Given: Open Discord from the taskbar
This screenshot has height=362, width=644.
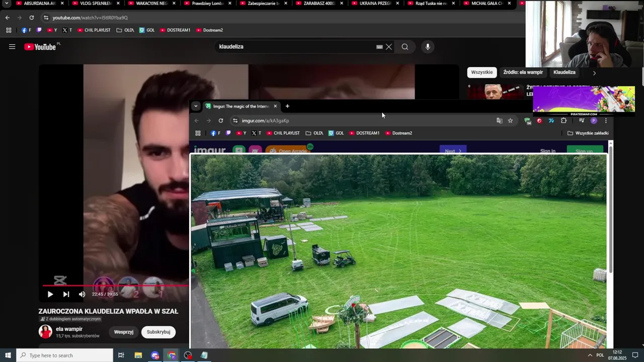Looking at the screenshot, I should (x=155, y=355).
